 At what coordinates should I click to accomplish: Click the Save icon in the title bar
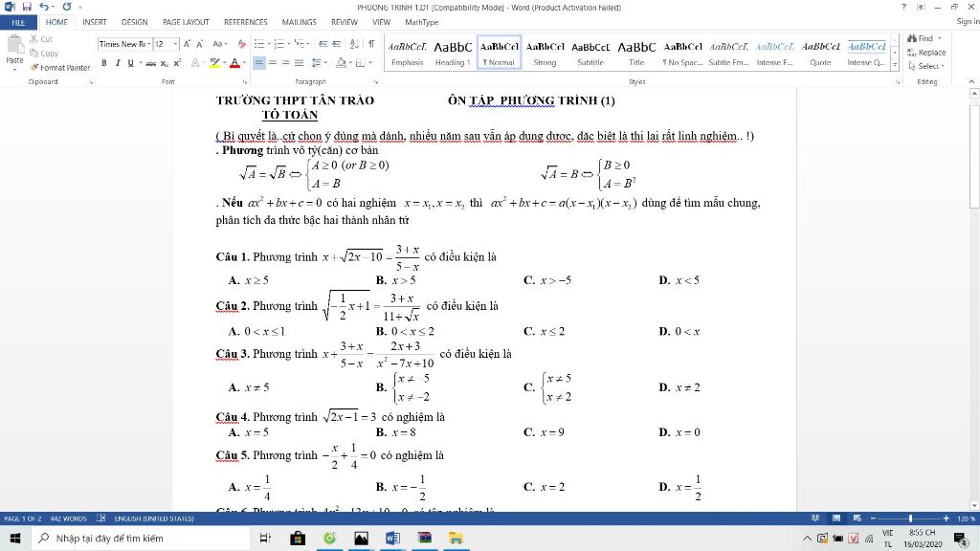point(26,7)
